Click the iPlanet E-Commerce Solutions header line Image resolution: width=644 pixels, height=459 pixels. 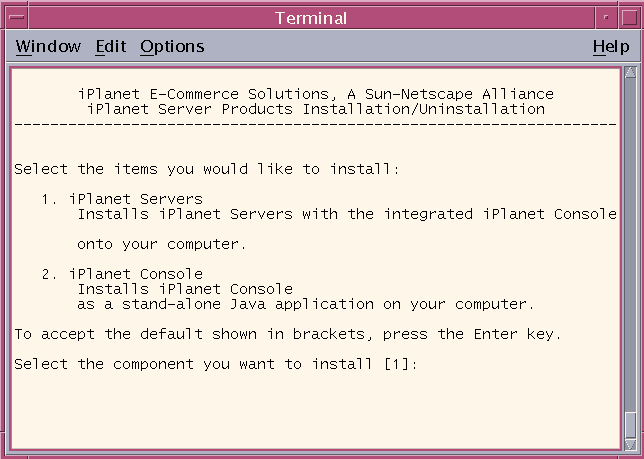[x=315, y=94]
